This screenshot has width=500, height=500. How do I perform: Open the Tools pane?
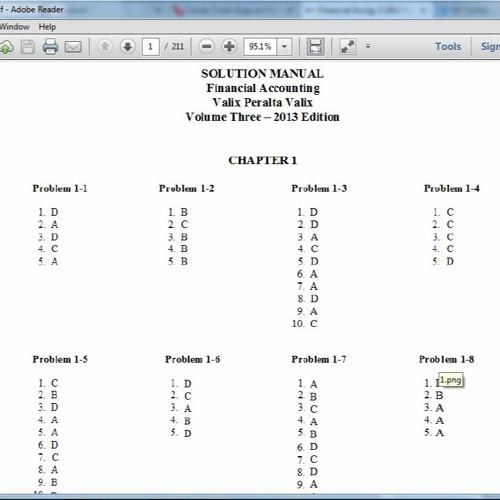point(448,46)
